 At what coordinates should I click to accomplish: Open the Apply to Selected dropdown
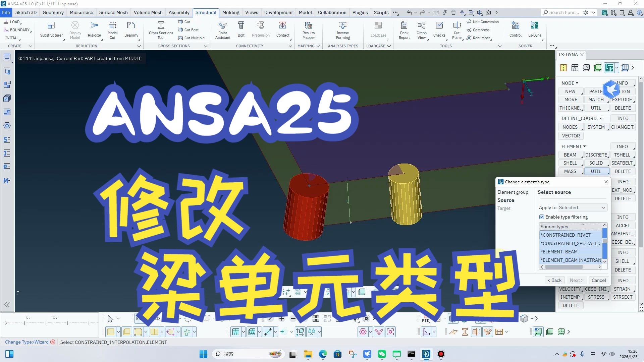tap(583, 207)
